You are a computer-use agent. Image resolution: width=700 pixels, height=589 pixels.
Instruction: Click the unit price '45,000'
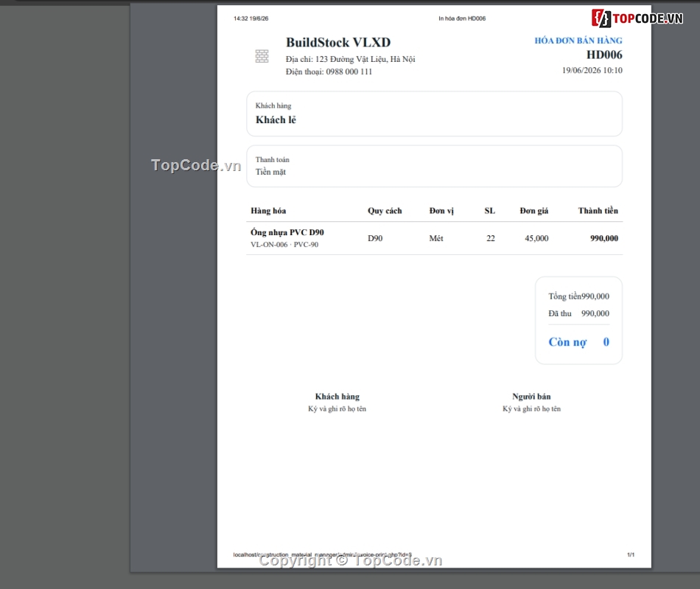[536, 238]
